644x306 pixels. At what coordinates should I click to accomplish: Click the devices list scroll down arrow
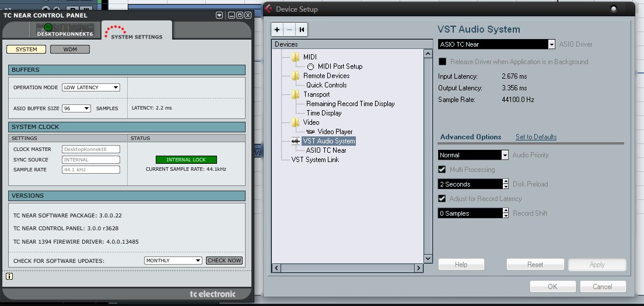point(428,259)
